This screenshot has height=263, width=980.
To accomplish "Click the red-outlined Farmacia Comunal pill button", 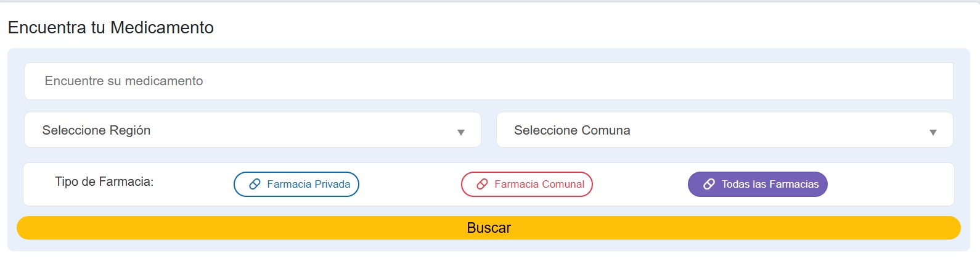I will 527,184.
